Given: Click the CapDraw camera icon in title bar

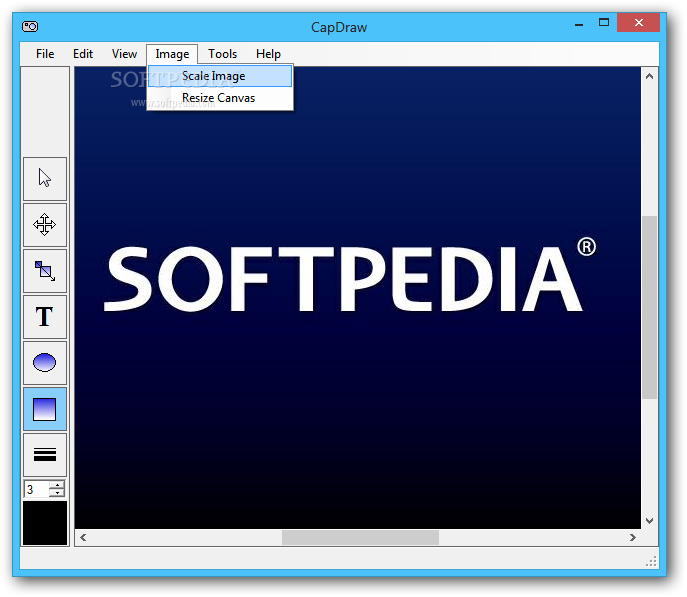Looking at the screenshot, I should click(x=30, y=27).
